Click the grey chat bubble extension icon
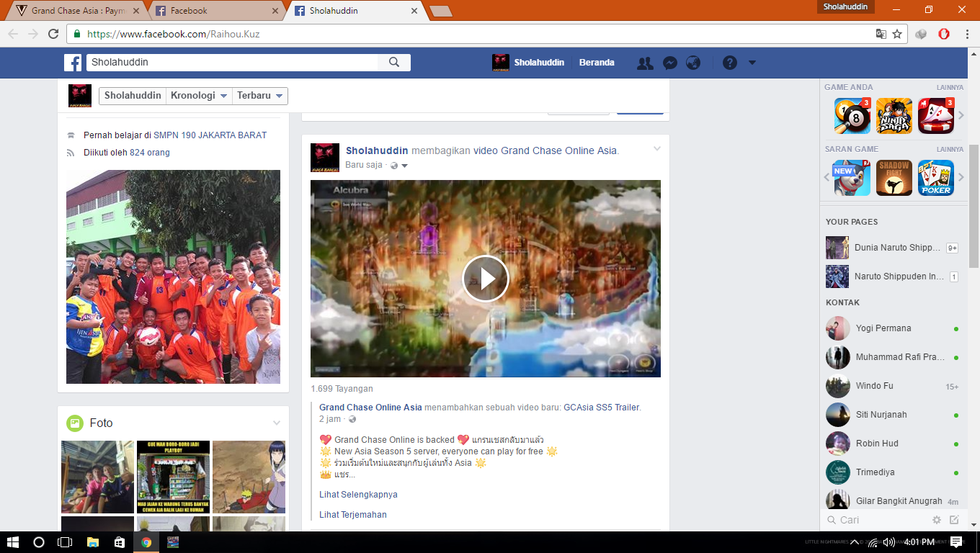Image resolution: width=980 pixels, height=553 pixels. pyautogui.click(x=921, y=34)
